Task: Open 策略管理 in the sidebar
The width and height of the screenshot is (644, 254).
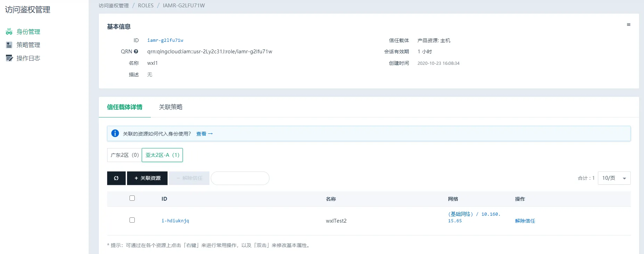Action: pos(28,45)
